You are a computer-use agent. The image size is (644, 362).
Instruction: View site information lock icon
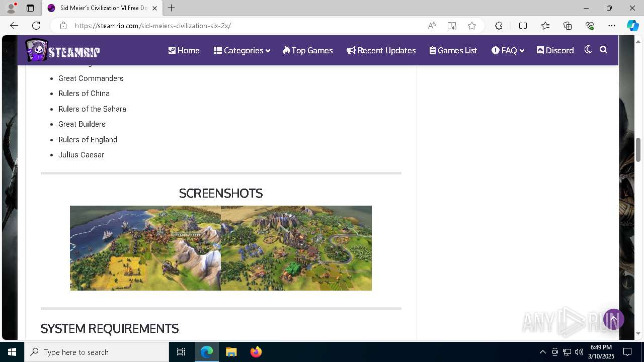pyautogui.click(x=63, y=26)
